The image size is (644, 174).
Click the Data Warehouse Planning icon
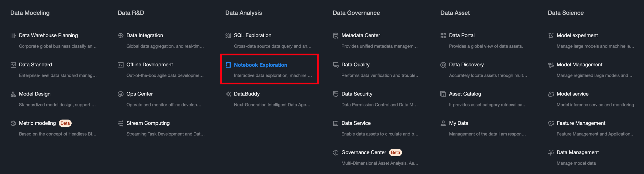pyautogui.click(x=13, y=36)
